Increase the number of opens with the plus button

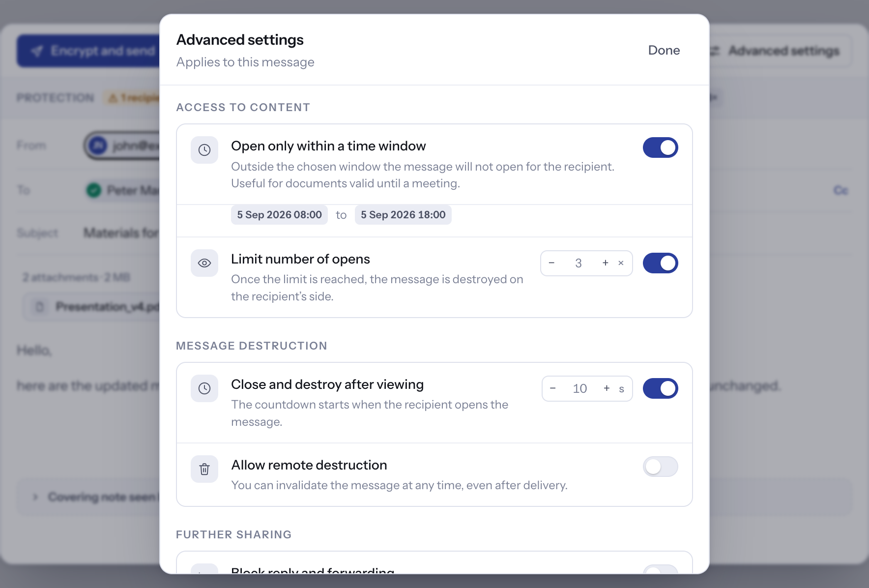(x=606, y=263)
